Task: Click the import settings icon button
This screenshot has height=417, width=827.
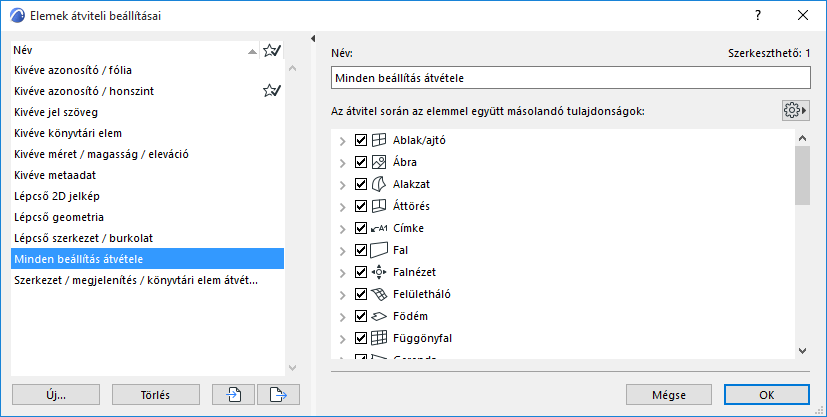Action: [x=233, y=394]
